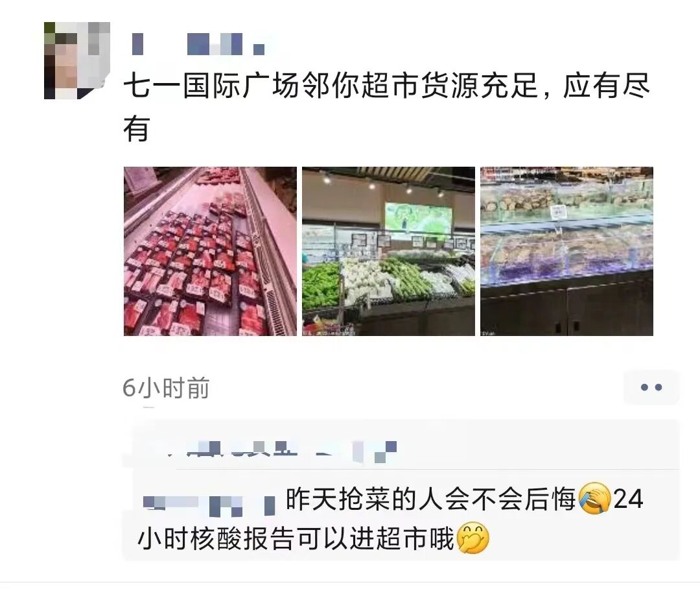Tap the comment area gray background
The height and width of the screenshot is (589, 700).
point(401,489)
